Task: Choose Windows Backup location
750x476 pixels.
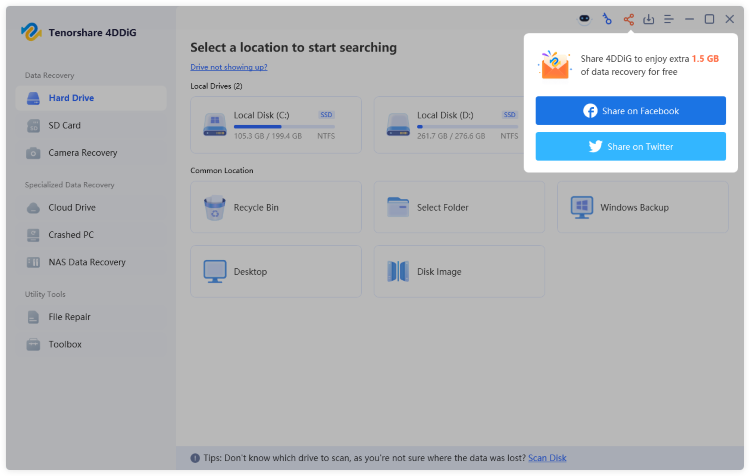Action: [642, 207]
